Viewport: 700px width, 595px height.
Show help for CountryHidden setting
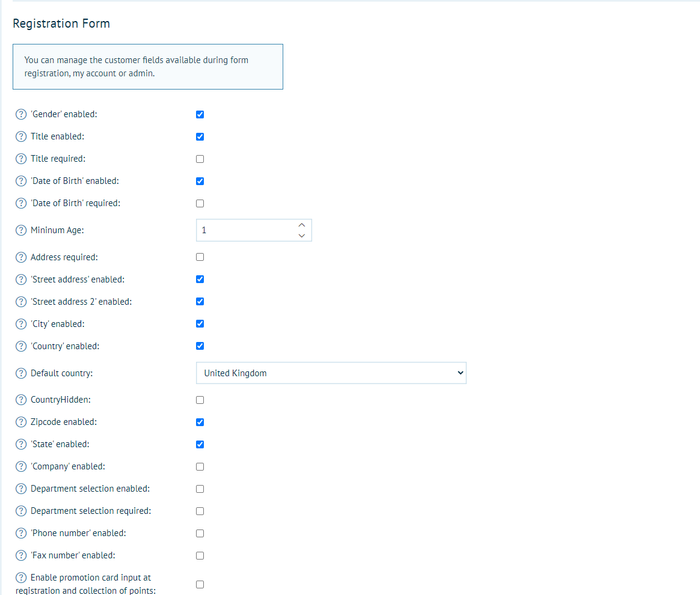[21, 400]
